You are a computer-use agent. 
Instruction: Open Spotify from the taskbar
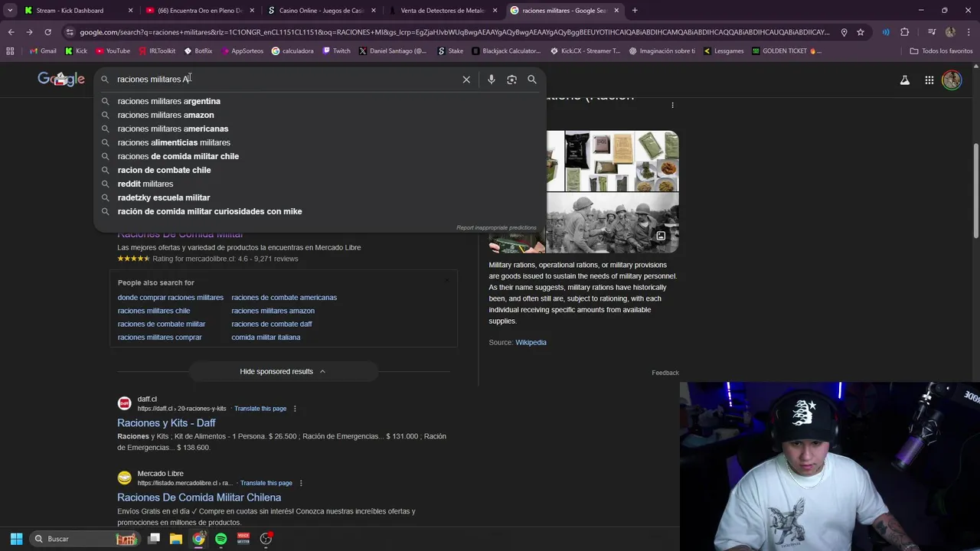point(220,539)
